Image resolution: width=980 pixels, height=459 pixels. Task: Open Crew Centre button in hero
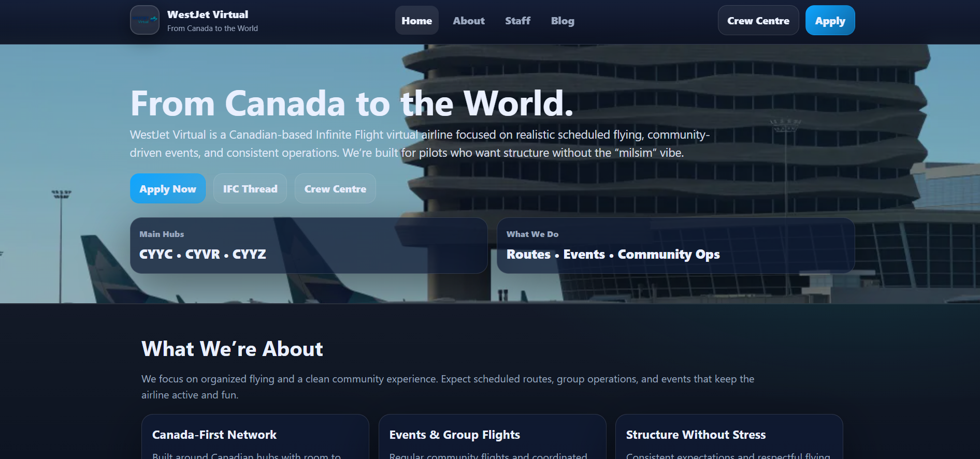click(335, 189)
